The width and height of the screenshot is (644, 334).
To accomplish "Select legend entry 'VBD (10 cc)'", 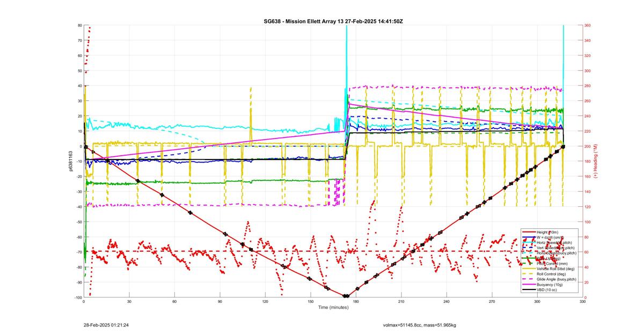I will [547, 289].
